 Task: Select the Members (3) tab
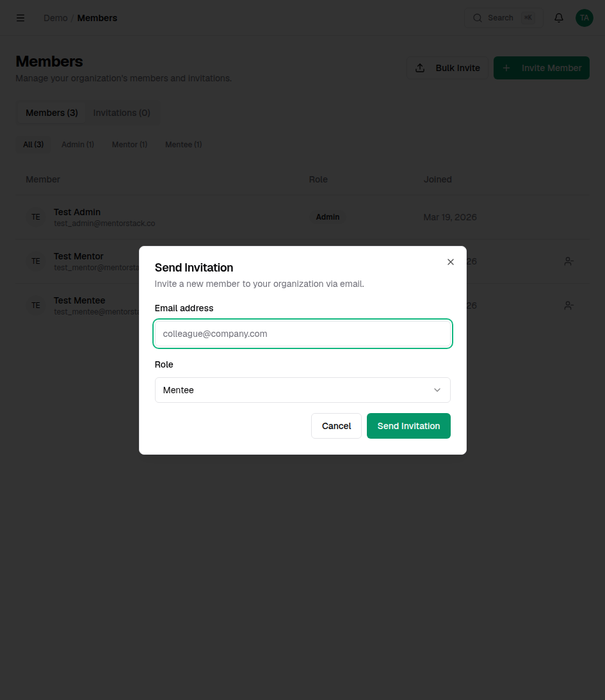51,112
